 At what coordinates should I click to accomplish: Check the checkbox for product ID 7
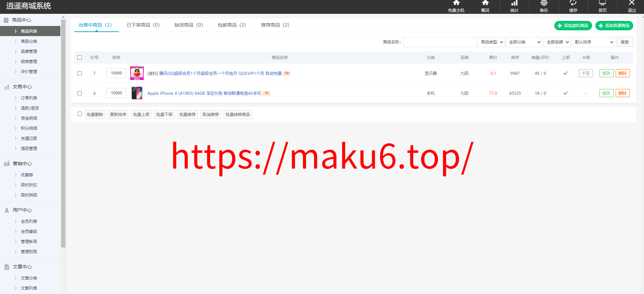coord(80,73)
